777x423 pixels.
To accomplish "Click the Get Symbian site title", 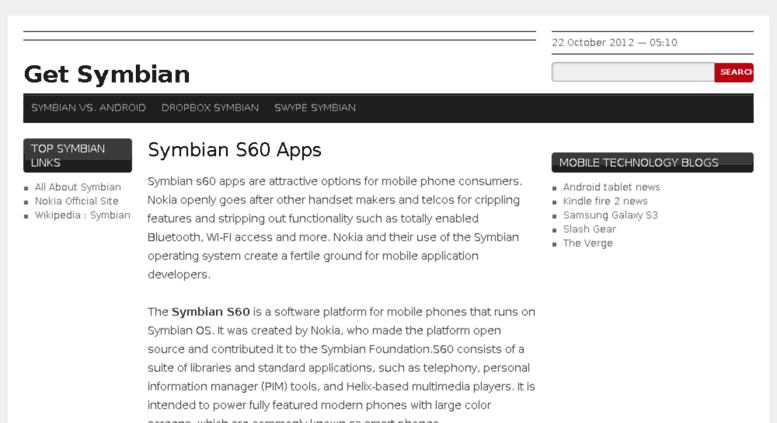I will click(107, 75).
